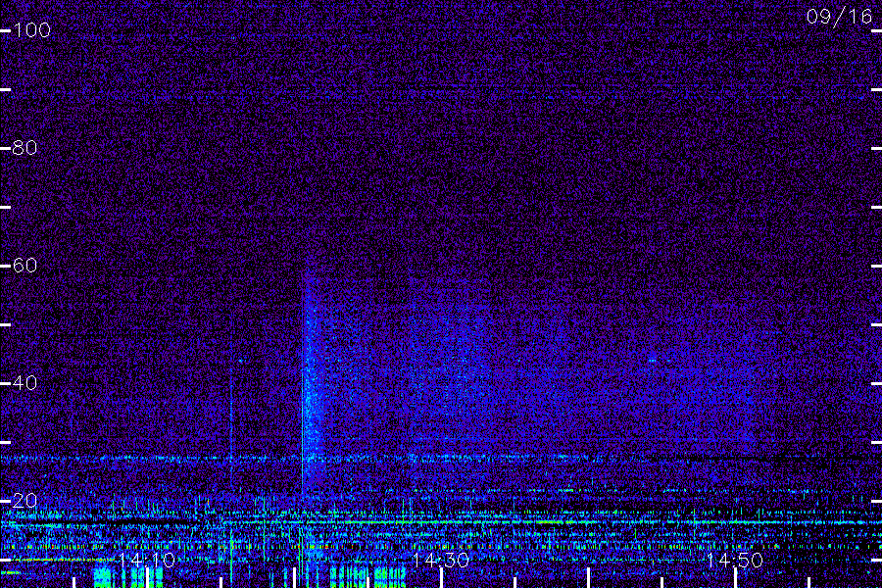
Task: Click the 09/16 date label
Action: tap(839, 17)
